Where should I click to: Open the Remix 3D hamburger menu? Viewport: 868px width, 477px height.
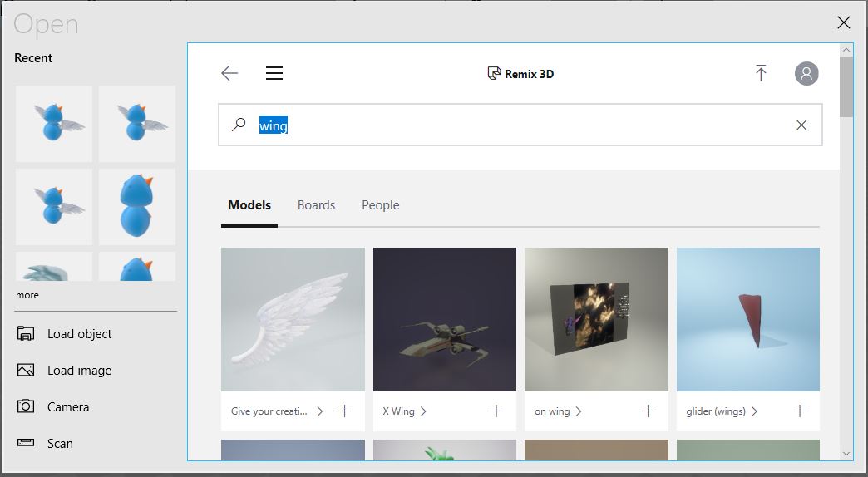pyautogui.click(x=274, y=73)
